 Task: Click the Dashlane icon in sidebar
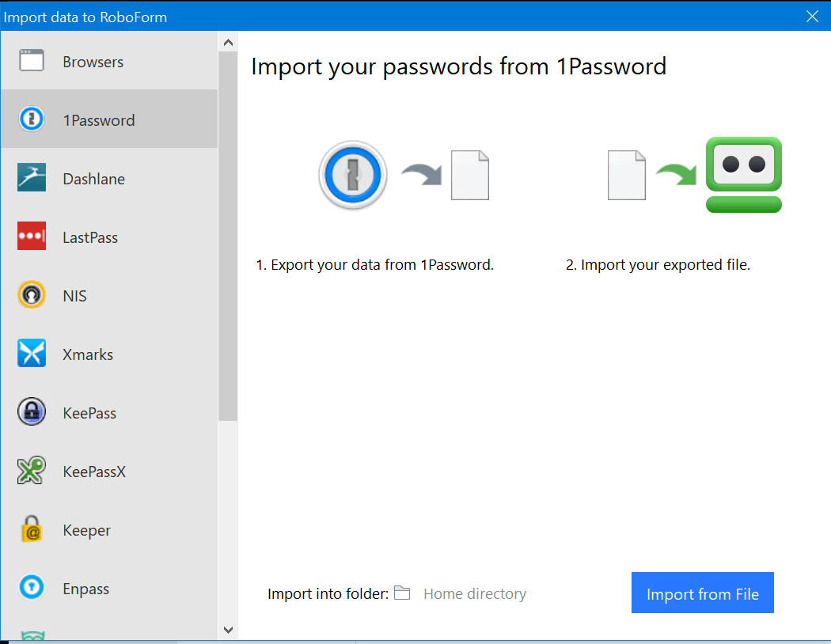[x=32, y=177]
